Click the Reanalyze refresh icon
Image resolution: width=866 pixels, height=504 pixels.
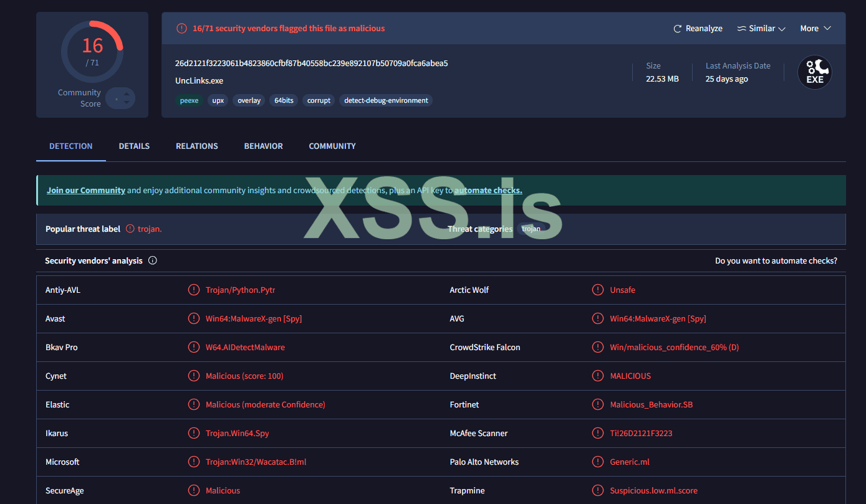pyautogui.click(x=678, y=29)
